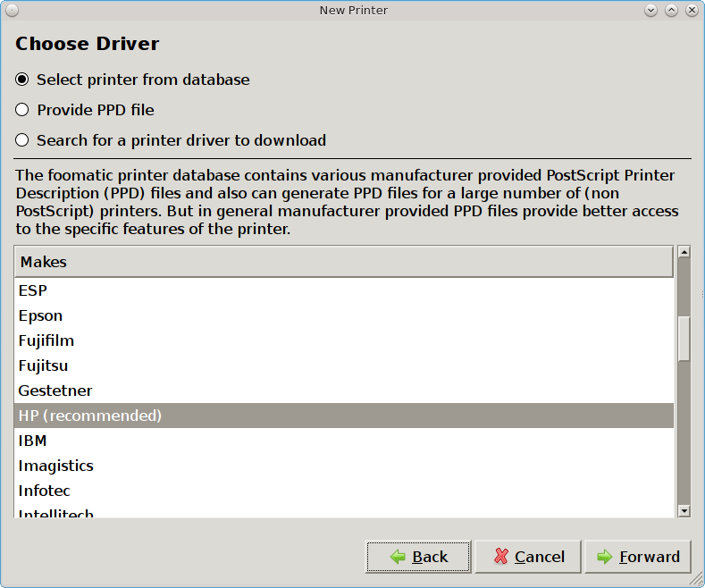Pick Infotec from the makes list
The image size is (705, 588).
tap(343, 491)
